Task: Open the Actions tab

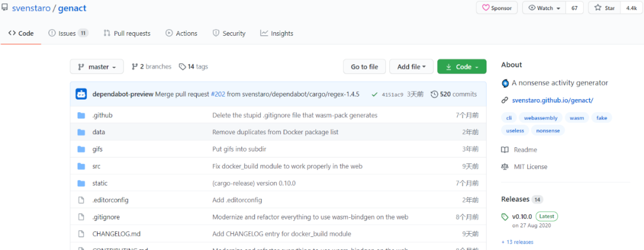Action: tap(181, 33)
